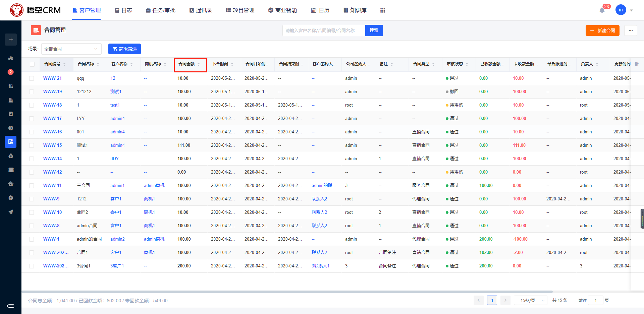
Task: Switch to the 商业智能 tab
Action: point(282,10)
